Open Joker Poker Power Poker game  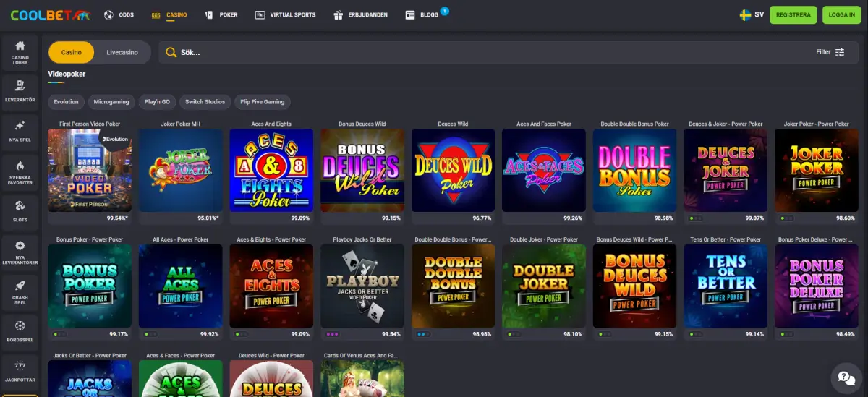(817, 170)
